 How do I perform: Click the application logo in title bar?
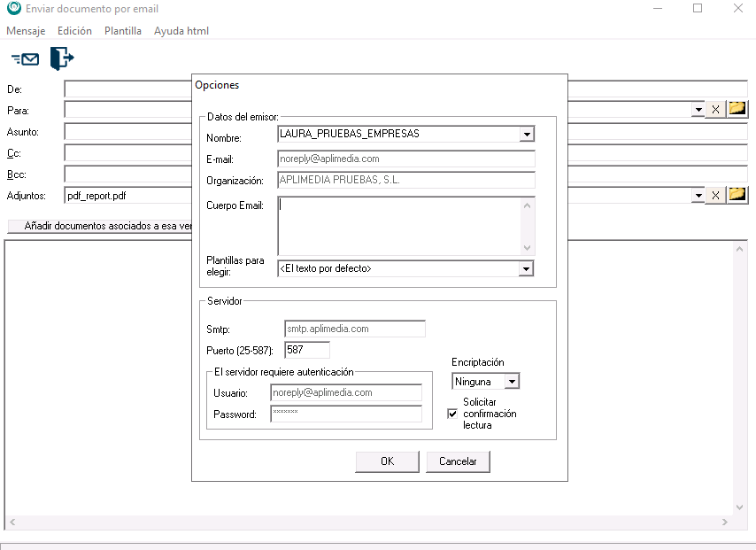(x=12, y=8)
